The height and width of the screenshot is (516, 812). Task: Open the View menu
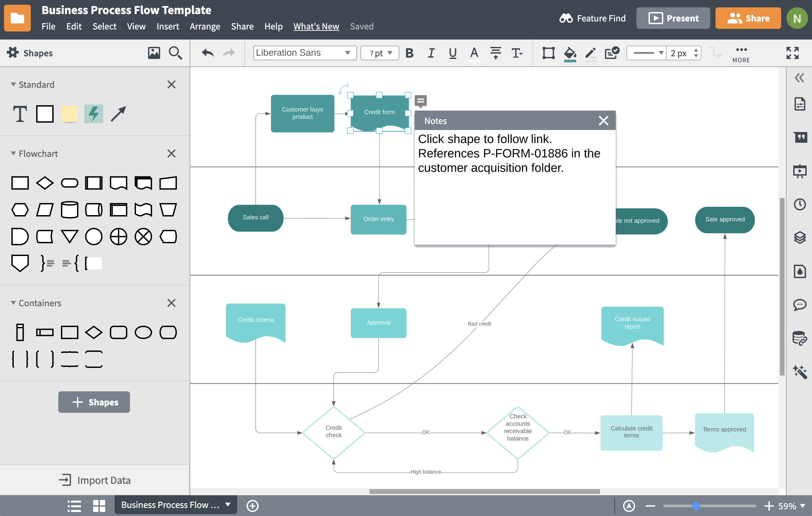coord(136,26)
